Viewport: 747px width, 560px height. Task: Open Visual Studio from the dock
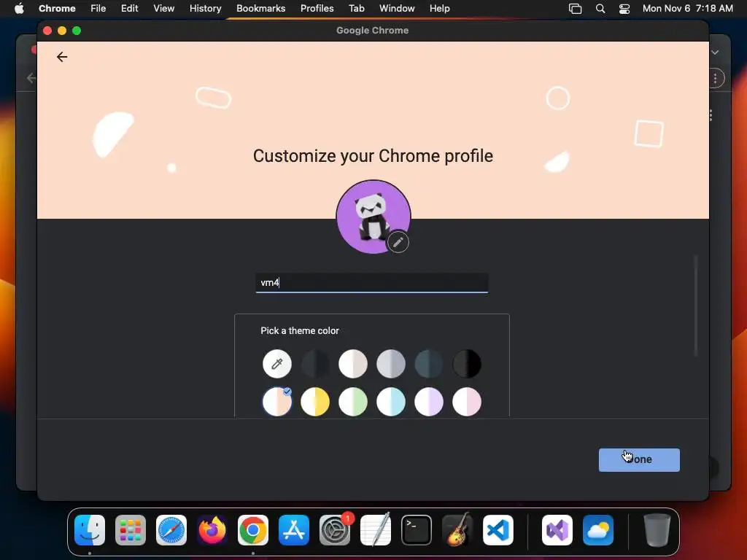(x=557, y=530)
